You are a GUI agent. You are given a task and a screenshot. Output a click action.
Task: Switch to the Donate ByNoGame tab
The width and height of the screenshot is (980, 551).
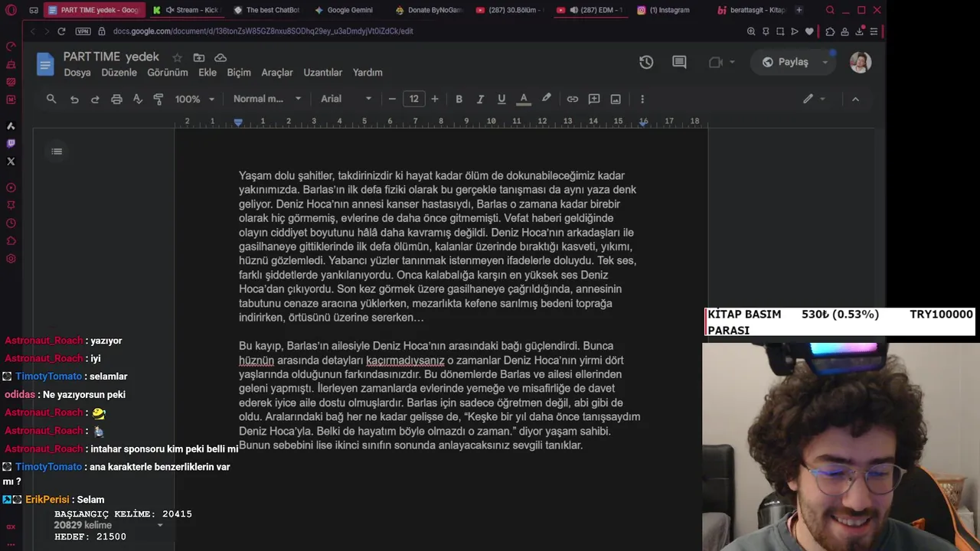(429, 10)
